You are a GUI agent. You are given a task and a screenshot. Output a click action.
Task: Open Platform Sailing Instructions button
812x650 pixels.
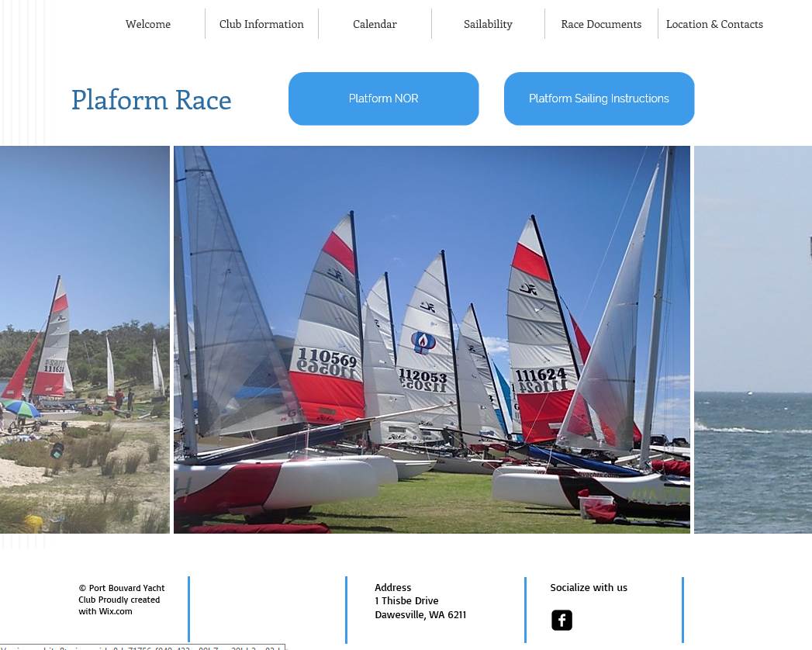(599, 99)
